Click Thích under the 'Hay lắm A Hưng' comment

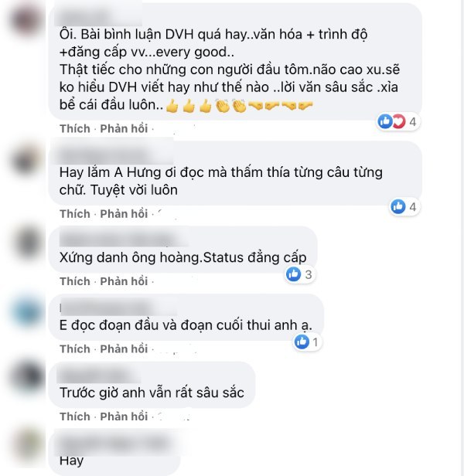75,214
